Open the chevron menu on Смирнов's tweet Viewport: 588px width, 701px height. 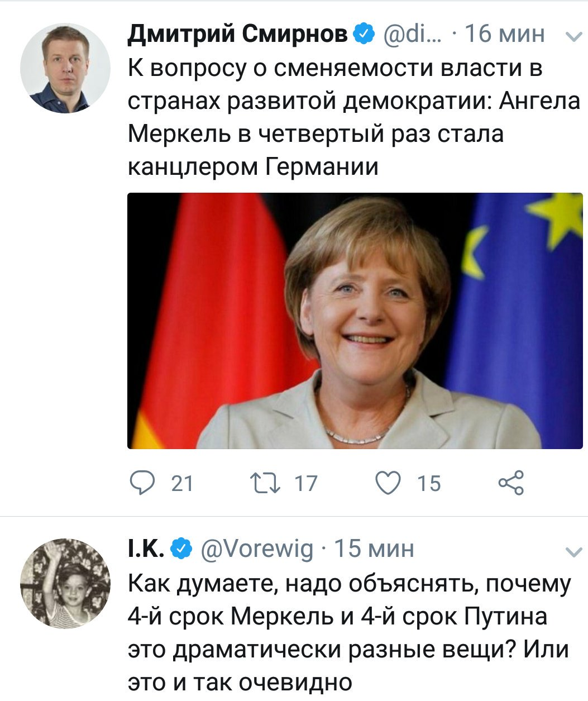tap(572, 37)
